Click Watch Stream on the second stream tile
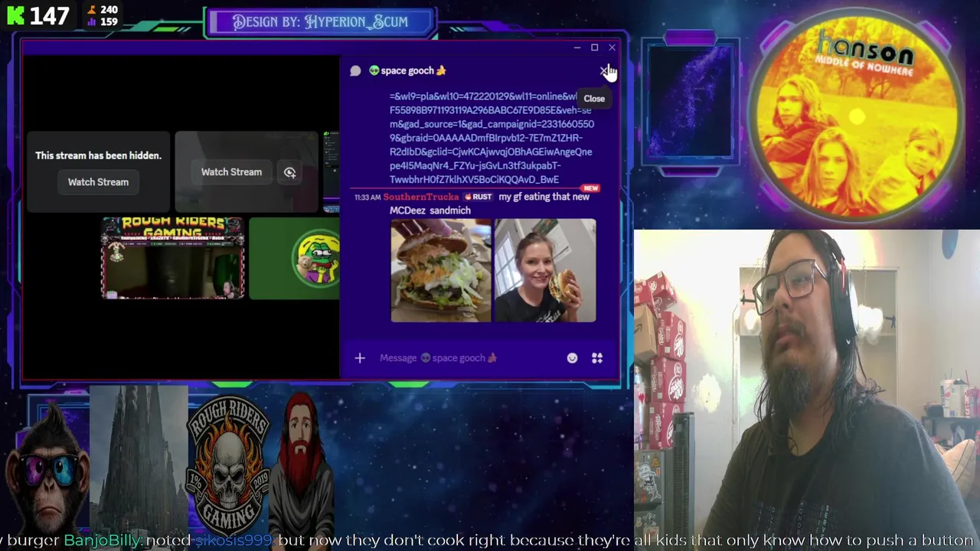The image size is (980, 551). (231, 172)
